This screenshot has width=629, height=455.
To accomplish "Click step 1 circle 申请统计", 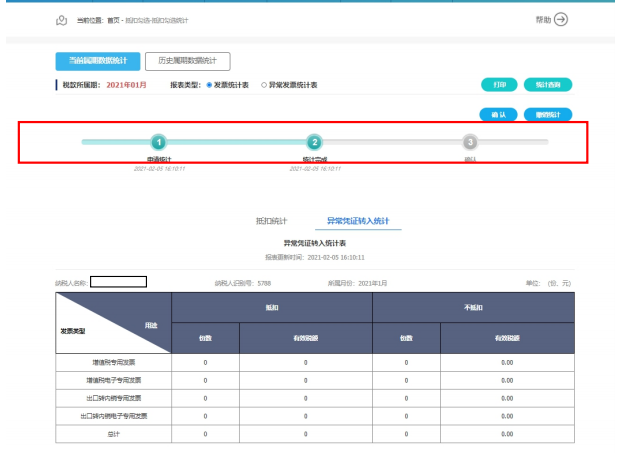I will point(159,142).
